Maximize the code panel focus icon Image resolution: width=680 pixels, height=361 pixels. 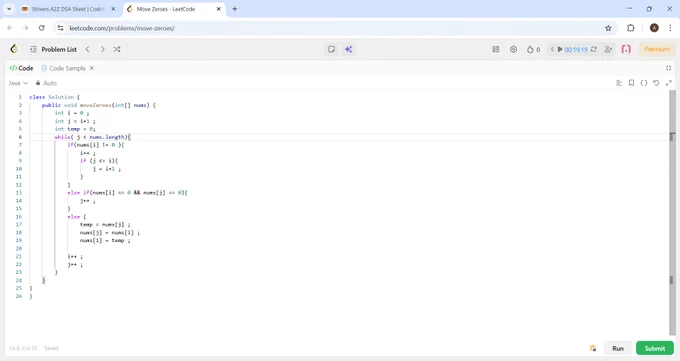[668, 68]
